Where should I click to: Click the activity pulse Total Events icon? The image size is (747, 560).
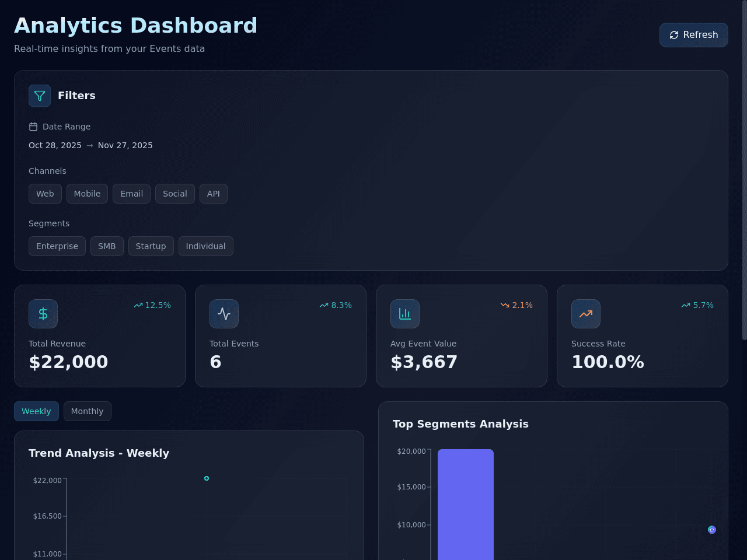pos(224,314)
